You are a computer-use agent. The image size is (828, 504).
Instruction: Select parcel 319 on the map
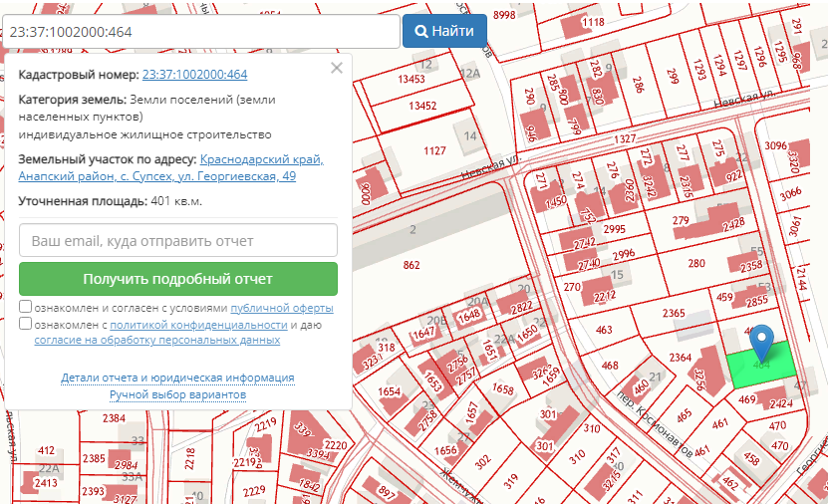pyautogui.click(x=510, y=481)
